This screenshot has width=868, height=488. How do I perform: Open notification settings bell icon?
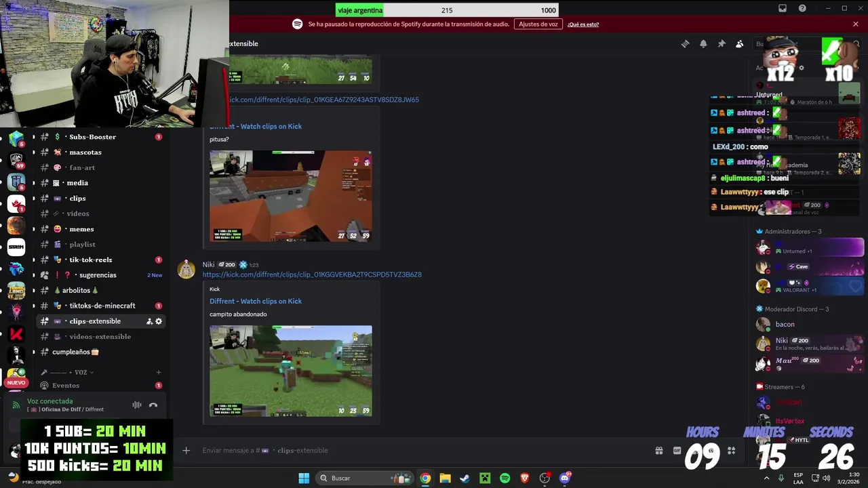coord(703,44)
